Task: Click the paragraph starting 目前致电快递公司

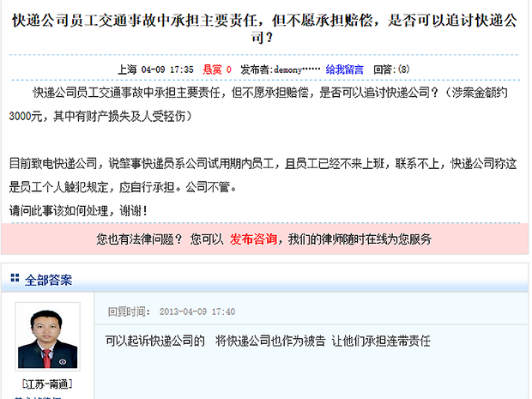Action: tap(263, 175)
